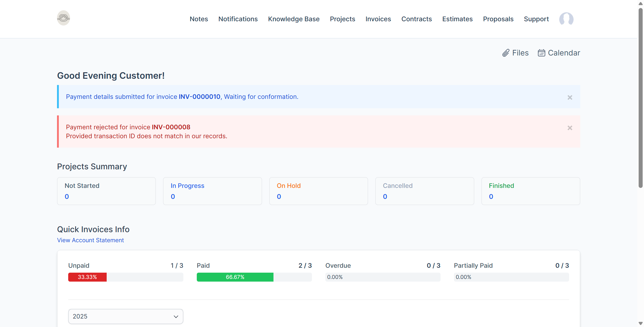The height and width of the screenshot is (327, 644).
Task: Click View Account Statement link
Action: (x=90, y=240)
